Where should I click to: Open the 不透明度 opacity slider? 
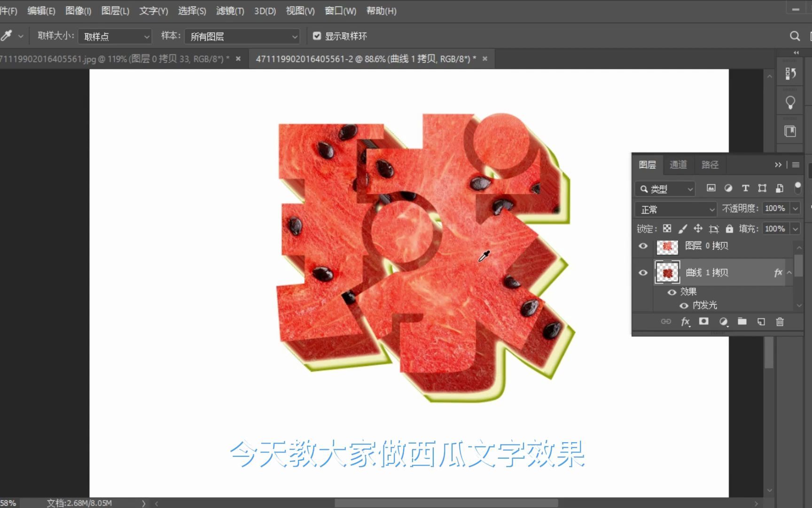click(795, 208)
